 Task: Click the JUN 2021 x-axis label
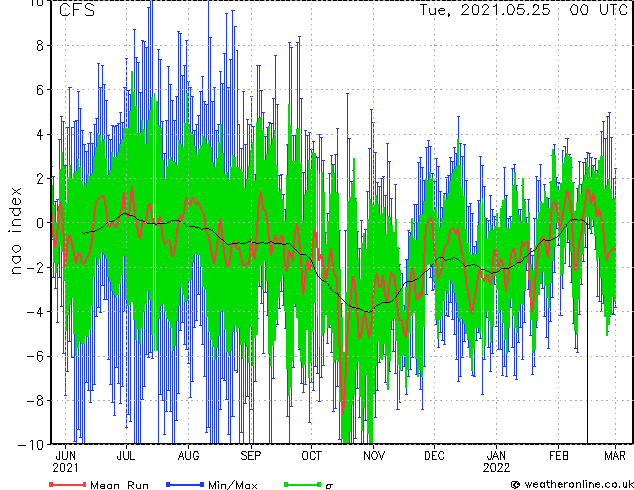pos(66,462)
